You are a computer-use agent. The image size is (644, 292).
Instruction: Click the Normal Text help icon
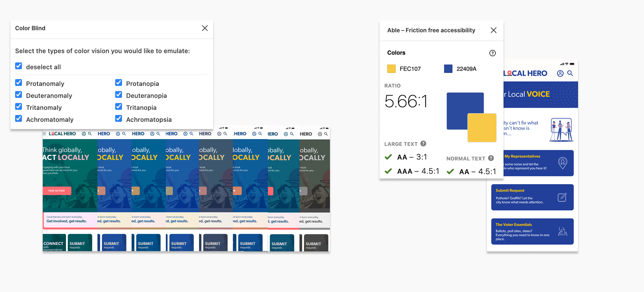coord(491,158)
